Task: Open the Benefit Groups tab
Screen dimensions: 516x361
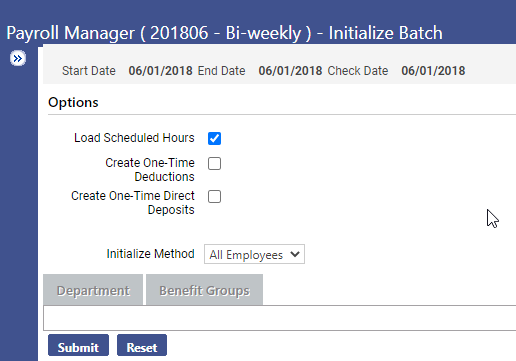Action: (x=204, y=290)
